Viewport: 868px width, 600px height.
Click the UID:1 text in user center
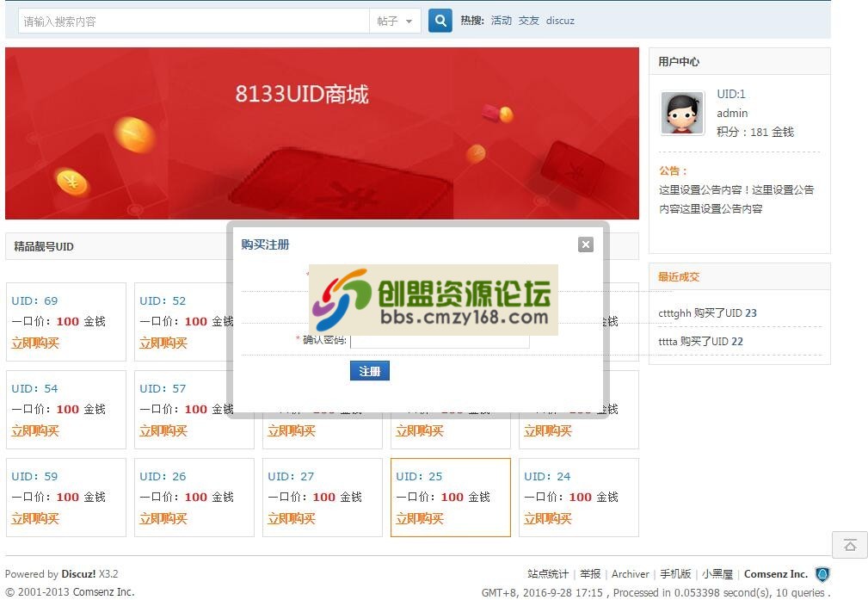tap(731, 94)
